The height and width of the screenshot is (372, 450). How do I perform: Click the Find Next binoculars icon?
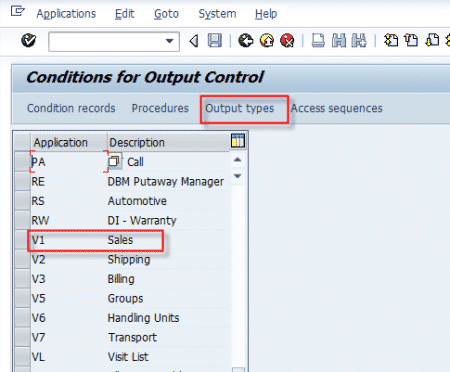click(359, 41)
